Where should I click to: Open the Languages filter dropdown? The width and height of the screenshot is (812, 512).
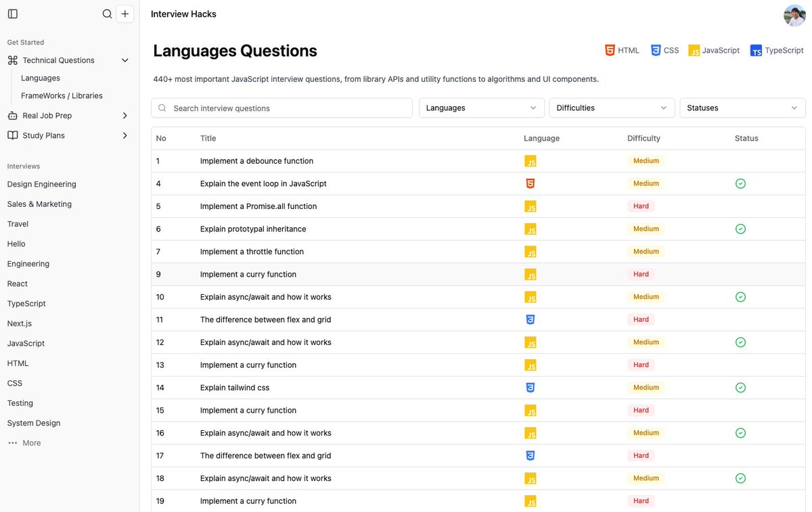coord(482,108)
